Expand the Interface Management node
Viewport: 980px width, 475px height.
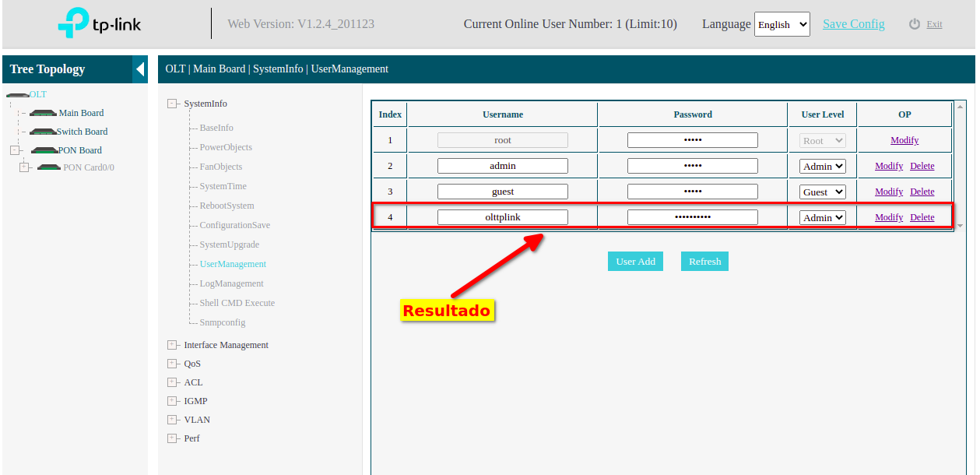tap(173, 345)
